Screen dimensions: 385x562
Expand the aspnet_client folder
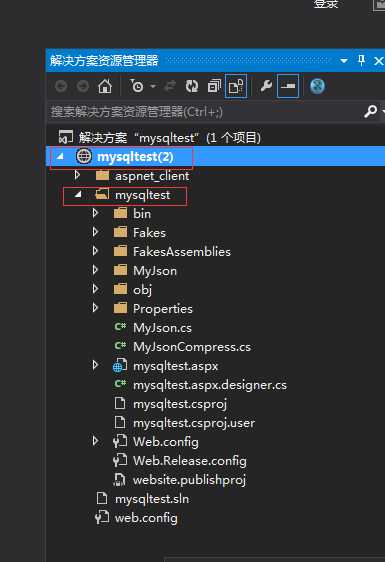click(x=77, y=175)
